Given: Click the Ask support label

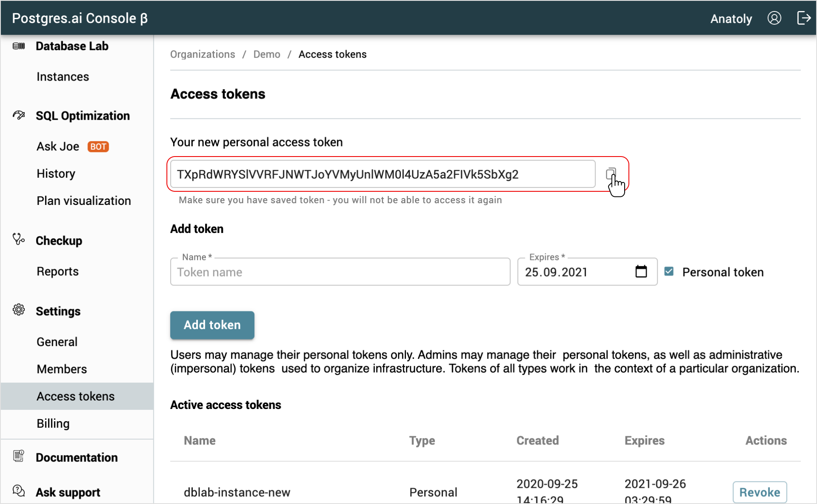Looking at the screenshot, I should pyautogui.click(x=68, y=492).
